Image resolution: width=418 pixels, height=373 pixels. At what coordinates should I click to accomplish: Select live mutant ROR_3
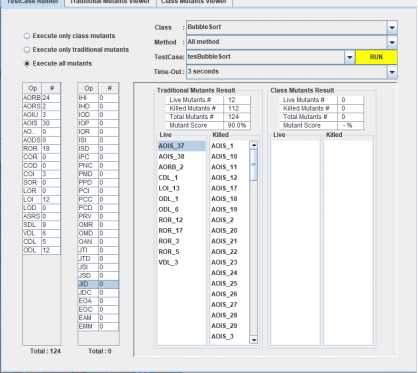coord(182,241)
